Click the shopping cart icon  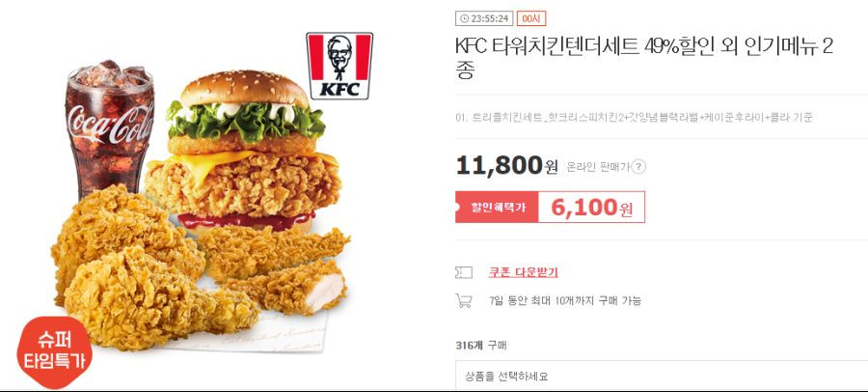(x=464, y=300)
